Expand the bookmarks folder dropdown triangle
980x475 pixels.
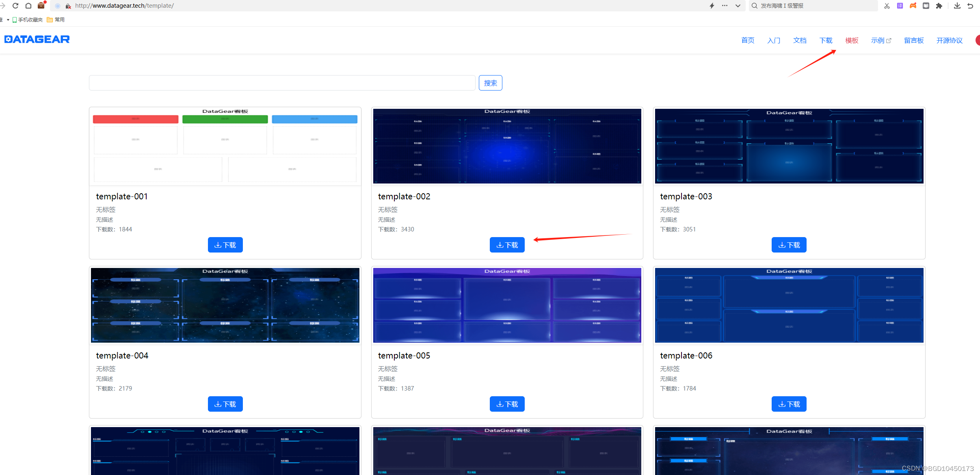7,19
